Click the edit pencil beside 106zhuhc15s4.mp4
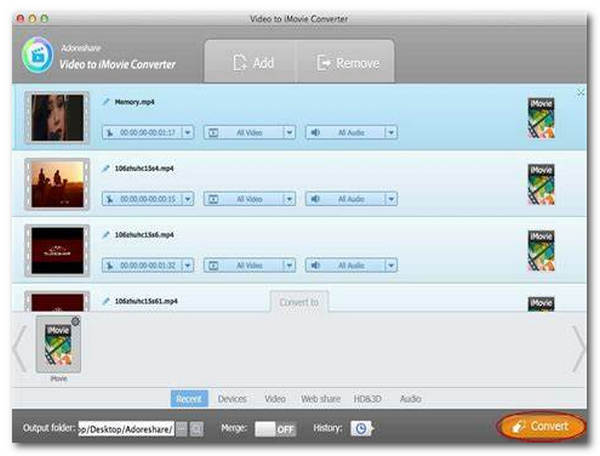600x456 pixels. (106, 168)
